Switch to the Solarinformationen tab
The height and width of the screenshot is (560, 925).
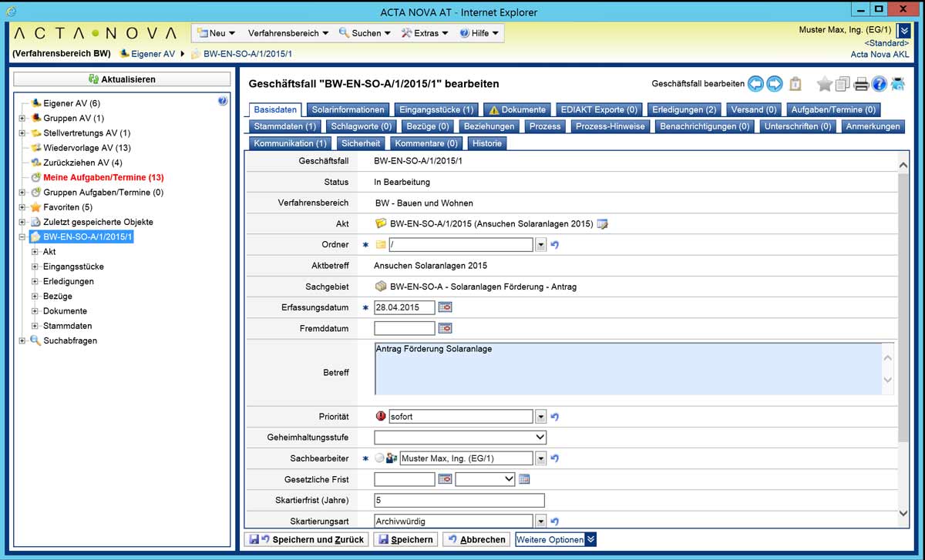pyautogui.click(x=348, y=109)
